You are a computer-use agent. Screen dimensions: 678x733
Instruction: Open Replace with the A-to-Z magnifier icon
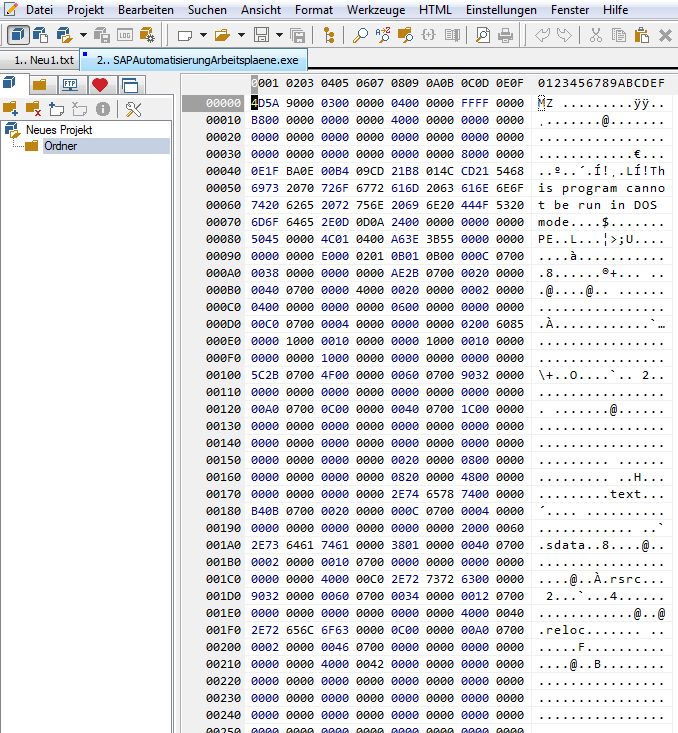pos(382,35)
